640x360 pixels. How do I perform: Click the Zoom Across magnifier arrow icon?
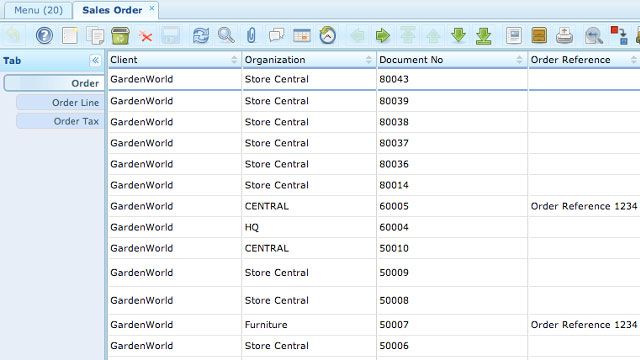[x=593, y=36]
